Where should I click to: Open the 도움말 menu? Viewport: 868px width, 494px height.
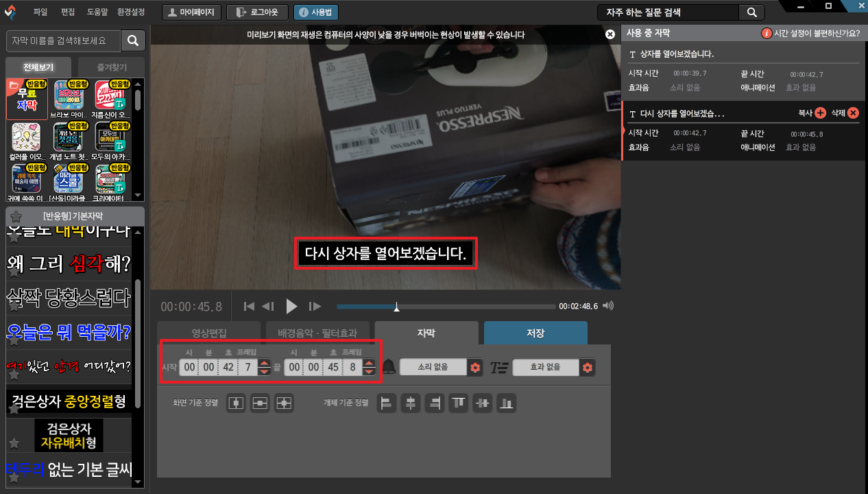97,12
